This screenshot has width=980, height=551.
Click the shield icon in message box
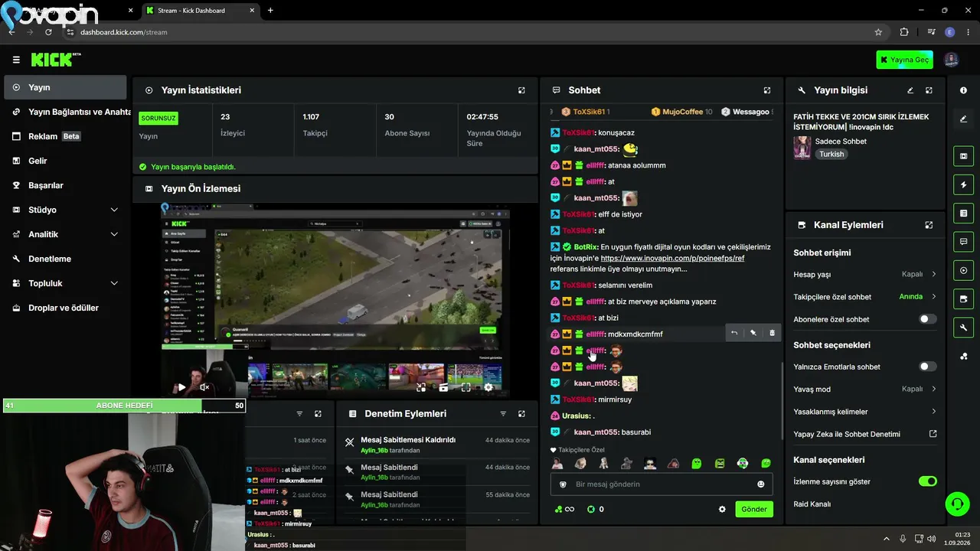point(563,484)
